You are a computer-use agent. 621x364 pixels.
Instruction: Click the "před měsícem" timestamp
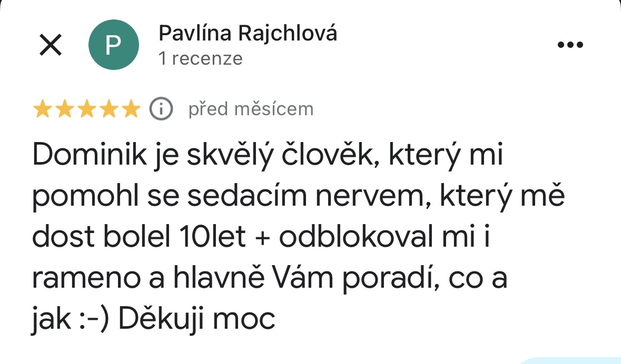[x=251, y=109]
